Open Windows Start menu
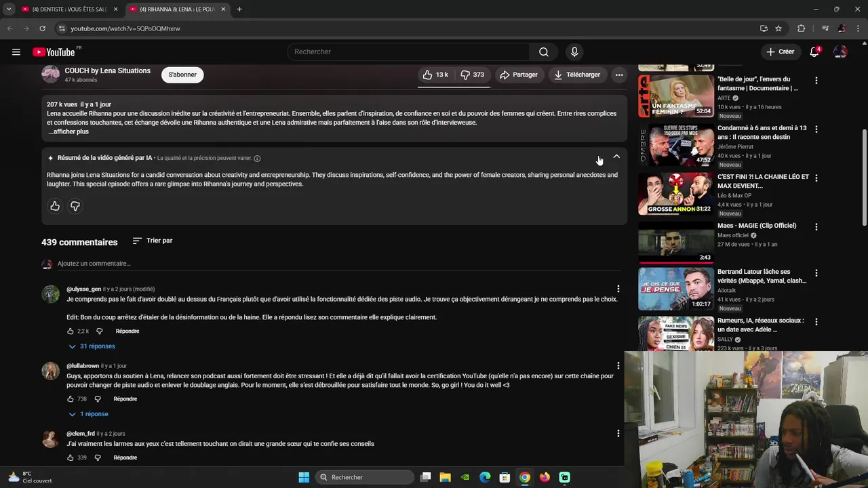 (x=304, y=477)
